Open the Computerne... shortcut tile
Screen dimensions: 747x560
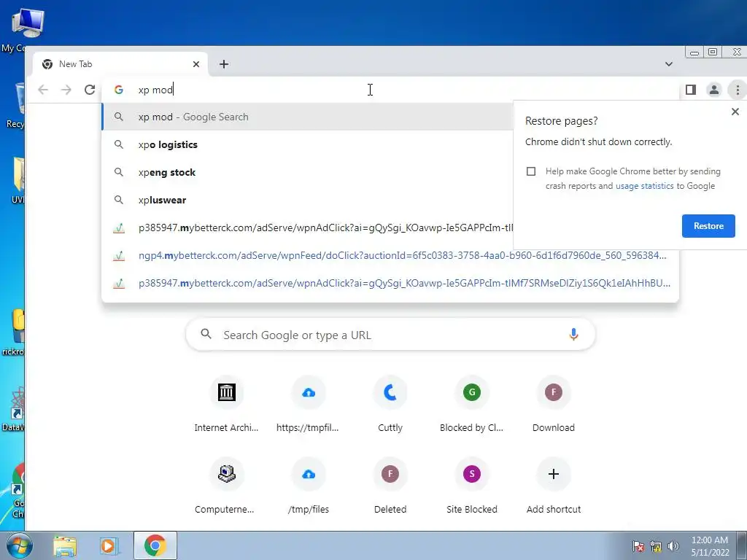point(226,486)
